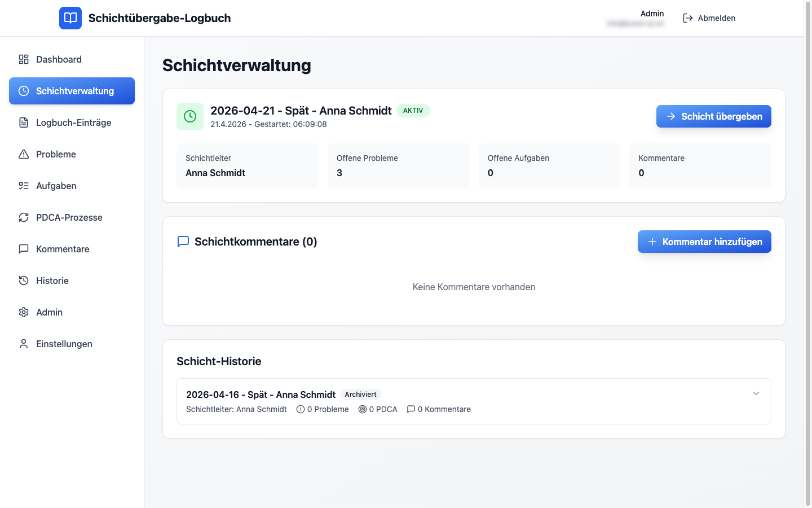Open Einstellungen from the sidebar
The width and height of the screenshot is (812, 508).
click(x=64, y=344)
